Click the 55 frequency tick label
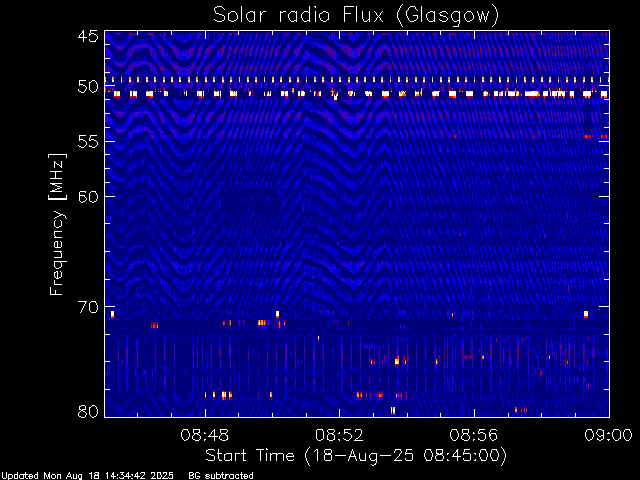The height and width of the screenshot is (480, 640). [88, 142]
